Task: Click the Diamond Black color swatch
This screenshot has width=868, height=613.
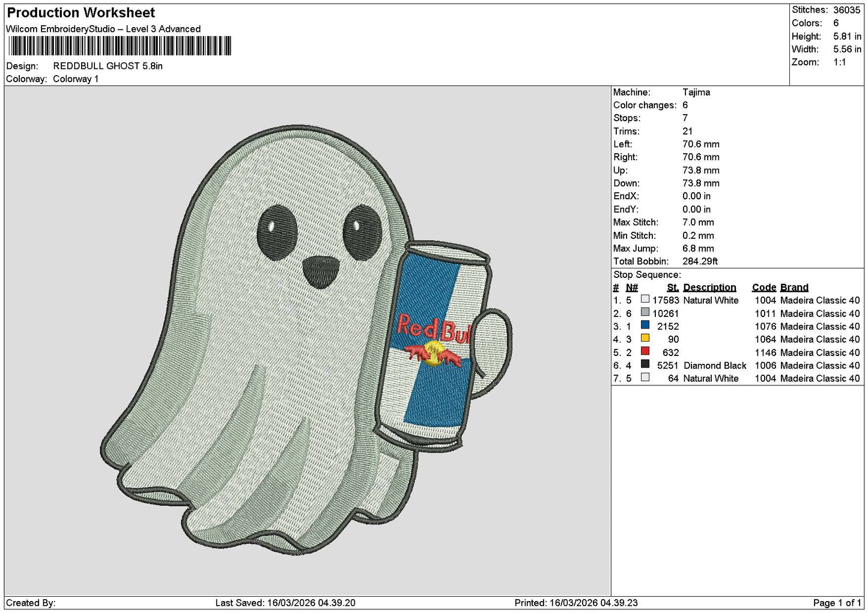Action: (645, 364)
